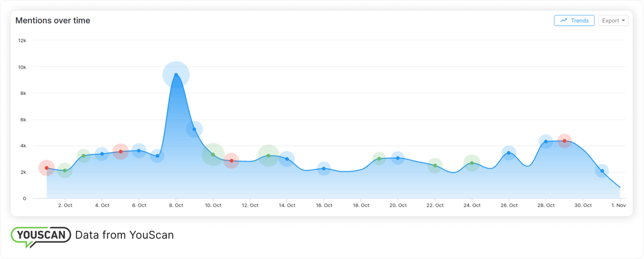This screenshot has width=644, height=259.
Task: Click the red marker on 11 Oct
Action: (231, 160)
